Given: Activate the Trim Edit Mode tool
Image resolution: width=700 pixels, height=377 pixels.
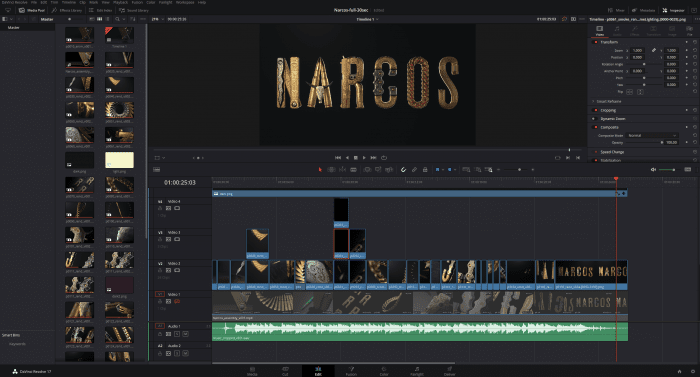Looking at the screenshot, I should pos(331,169).
